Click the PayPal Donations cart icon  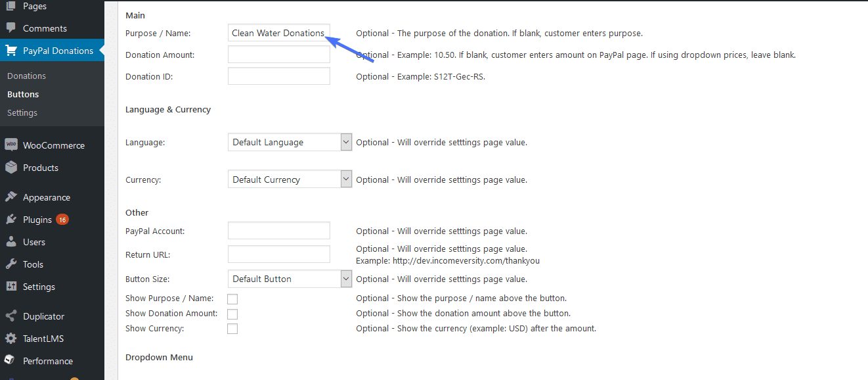point(11,51)
